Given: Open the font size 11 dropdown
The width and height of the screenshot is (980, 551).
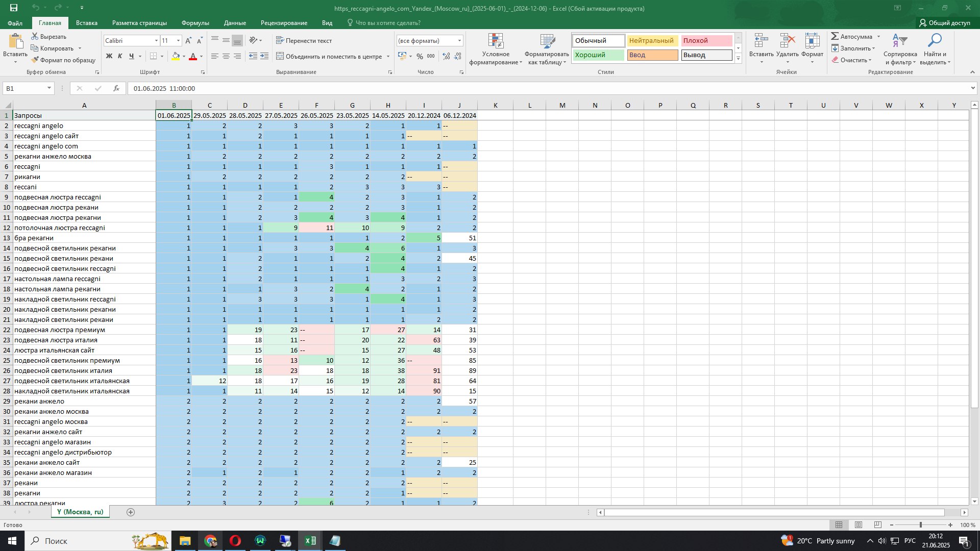Looking at the screenshot, I should 178,40.
